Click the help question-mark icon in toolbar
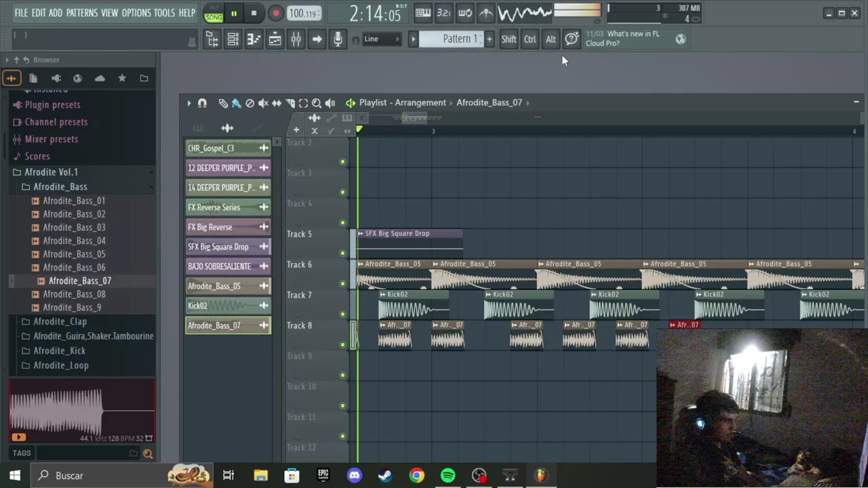Screen dimensions: 868x488 tap(572, 39)
